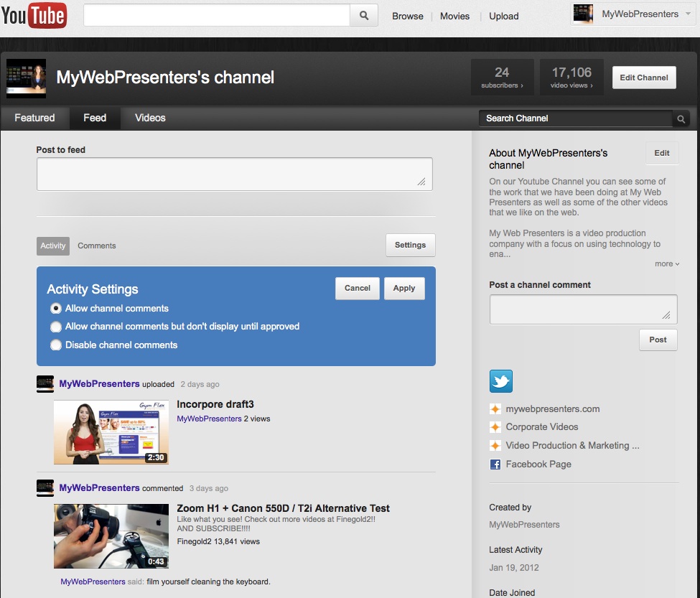Open subscribers count details
This screenshot has height=598, width=700.
coord(502,78)
